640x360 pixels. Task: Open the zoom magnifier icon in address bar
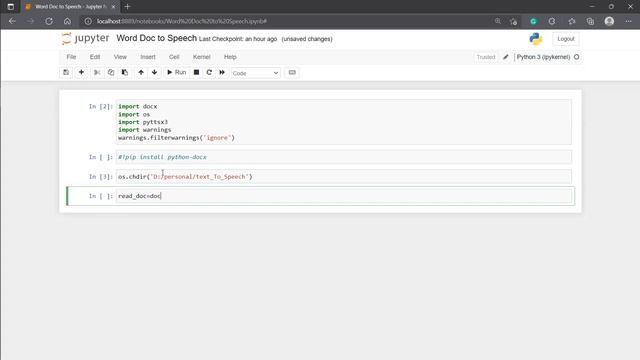(x=498, y=21)
